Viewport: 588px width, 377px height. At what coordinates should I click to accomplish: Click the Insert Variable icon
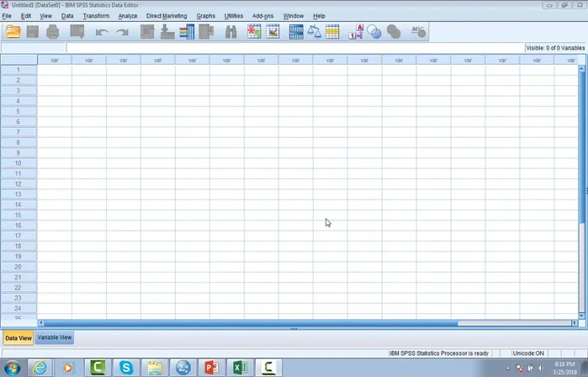point(273,32)
